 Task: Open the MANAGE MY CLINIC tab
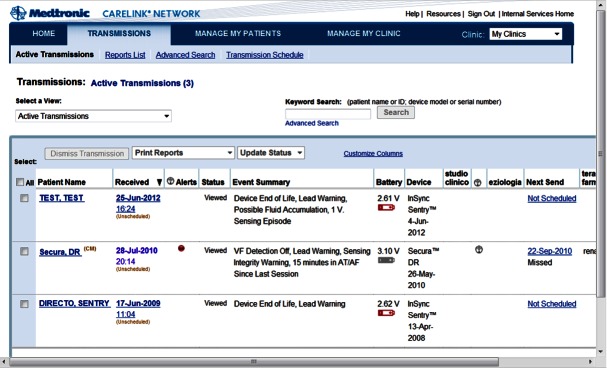click(x=364, y=34)
